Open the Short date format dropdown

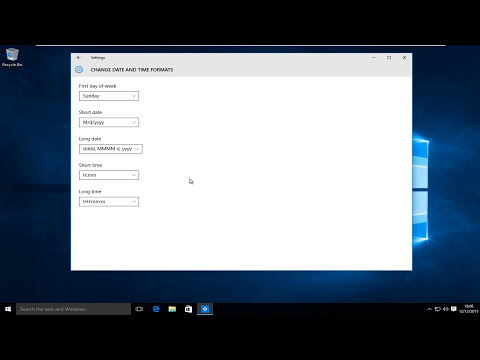[109, 122]
